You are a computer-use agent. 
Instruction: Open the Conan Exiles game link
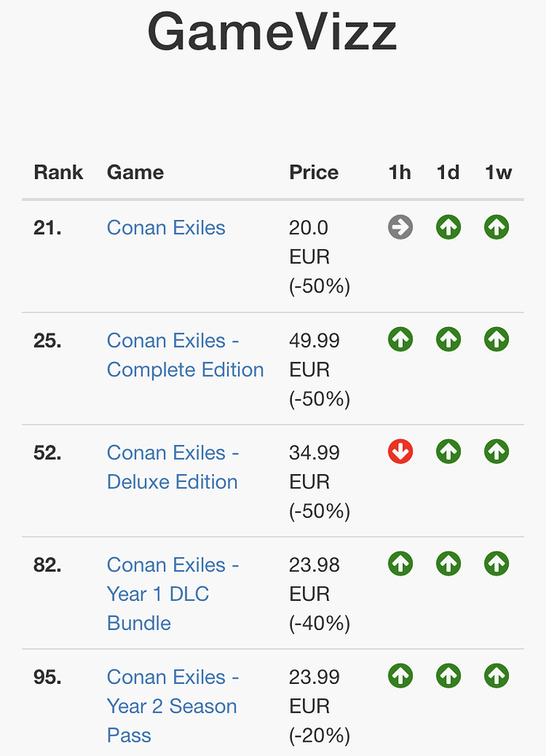pyautogui.click(x=166, y=228)
